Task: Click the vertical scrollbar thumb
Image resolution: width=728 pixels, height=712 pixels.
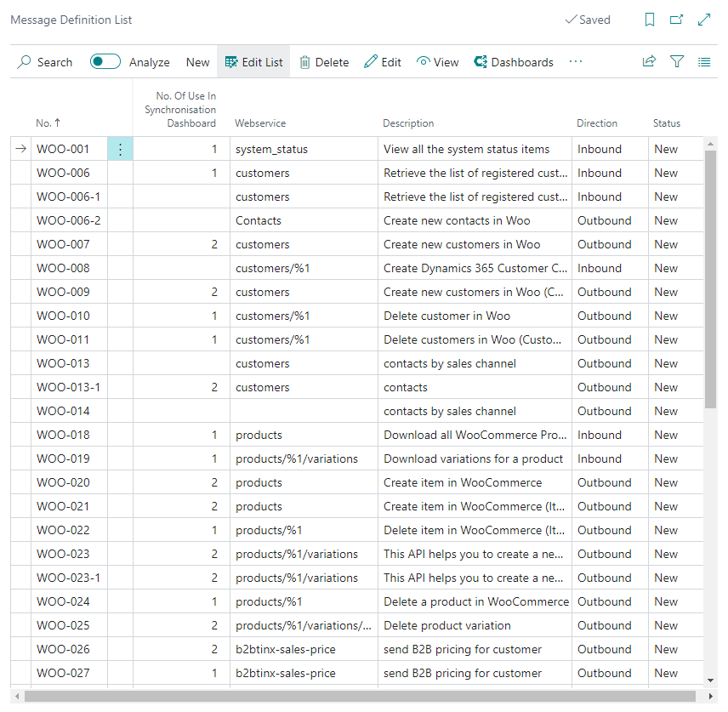Action: (710, 279)
